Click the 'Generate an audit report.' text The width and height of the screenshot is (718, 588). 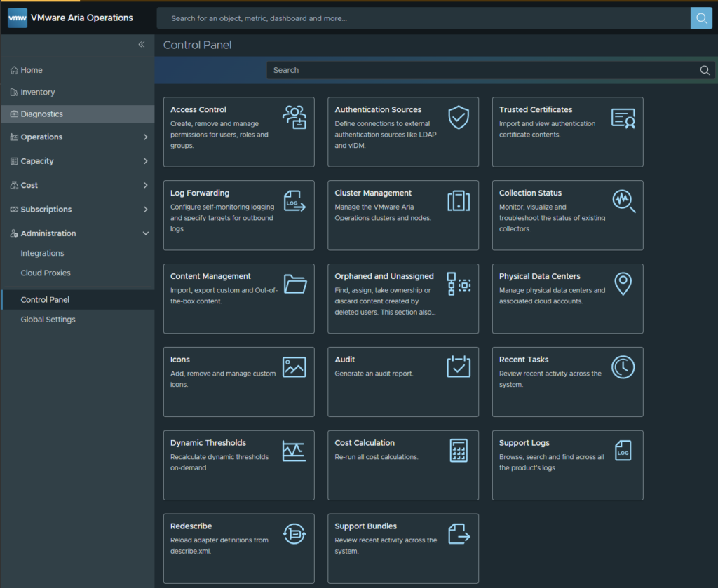(374, 374)
